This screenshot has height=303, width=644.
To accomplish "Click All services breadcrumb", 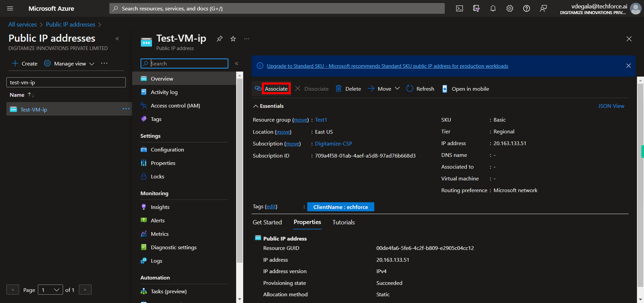I will pos(22,25).
